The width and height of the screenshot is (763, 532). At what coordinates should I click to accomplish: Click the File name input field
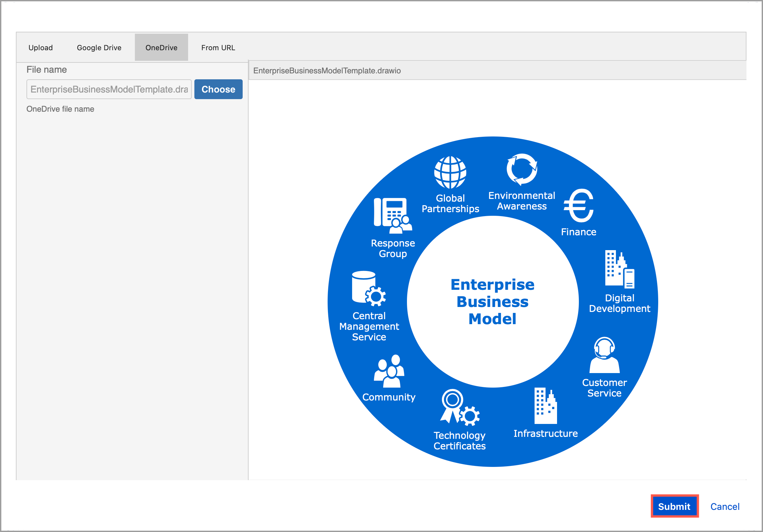[x=109, y=89]
